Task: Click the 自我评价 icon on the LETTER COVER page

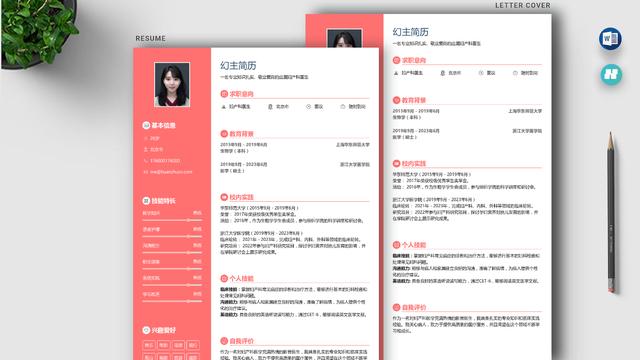Action: 396,307
